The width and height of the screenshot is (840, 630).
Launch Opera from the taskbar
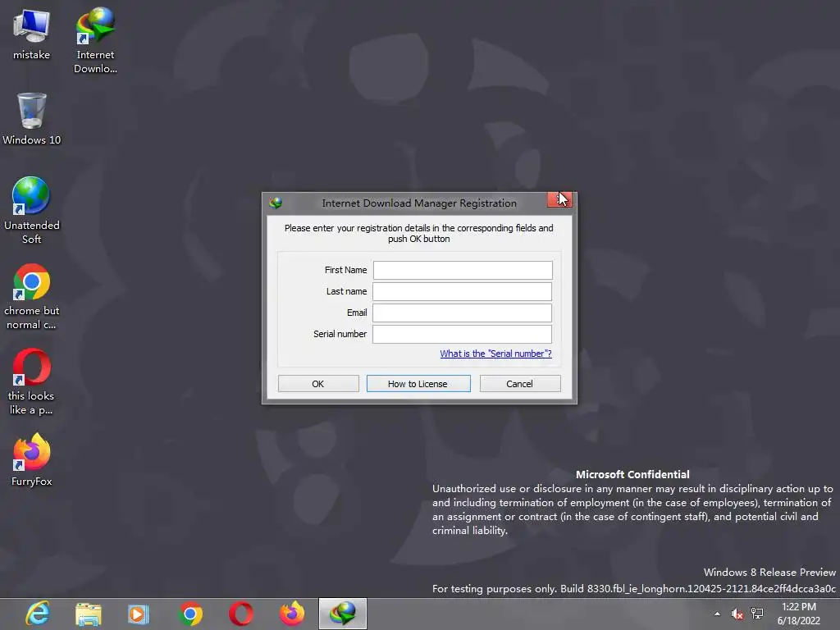tap(240, 614)
